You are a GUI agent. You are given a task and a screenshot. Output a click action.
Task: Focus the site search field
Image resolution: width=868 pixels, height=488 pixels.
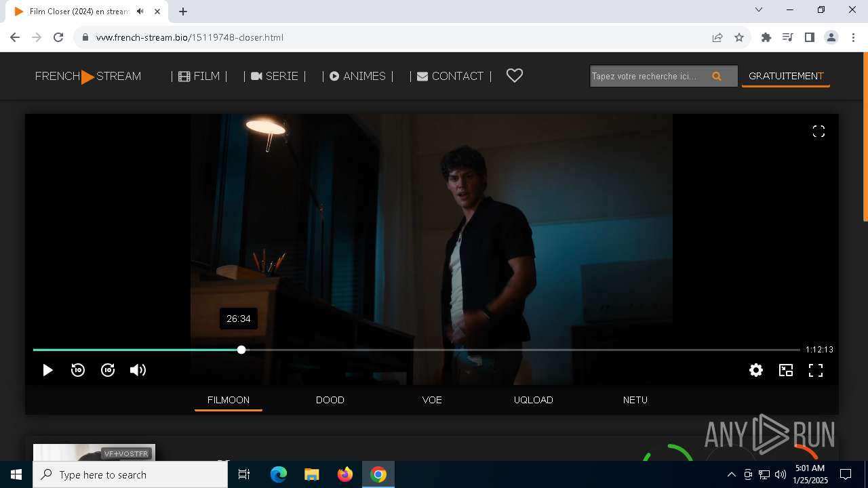[x=648, y=76]
